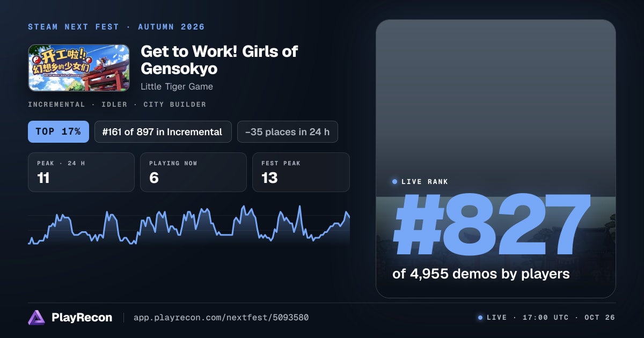
Task: Click the Get to Work! Girls of Gensokyo title
Action: tap(219, 60)
